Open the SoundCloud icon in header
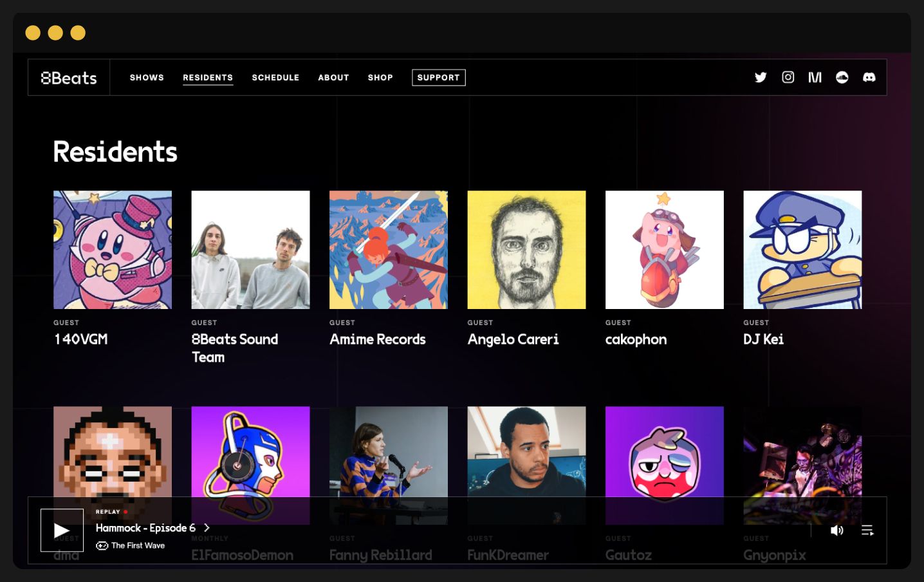The image size is (924, 582). point(842,77)
